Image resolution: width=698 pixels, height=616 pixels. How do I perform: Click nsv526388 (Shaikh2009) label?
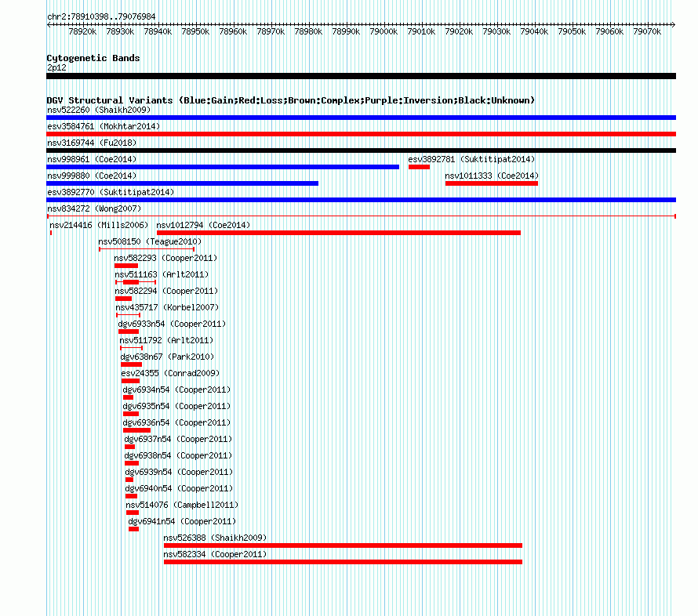point(215,538)
